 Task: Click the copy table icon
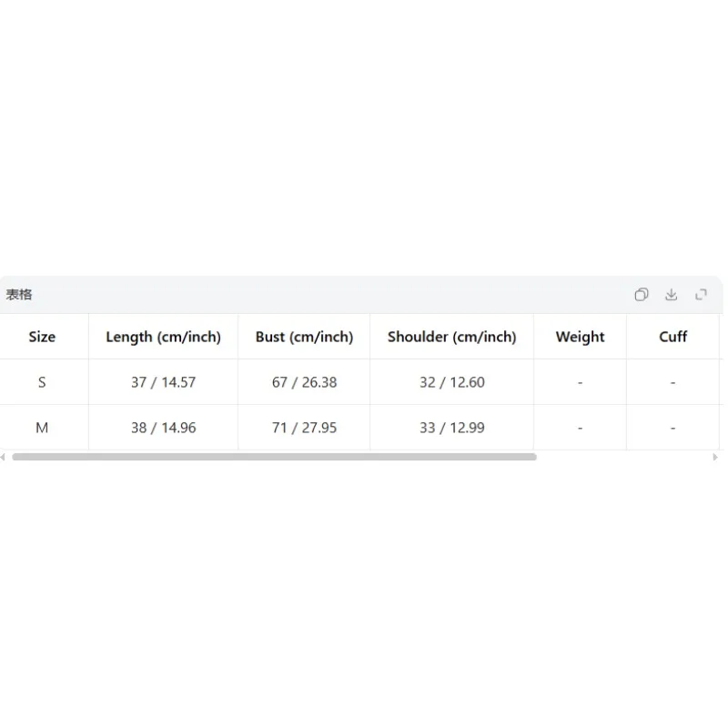point(642,294)
